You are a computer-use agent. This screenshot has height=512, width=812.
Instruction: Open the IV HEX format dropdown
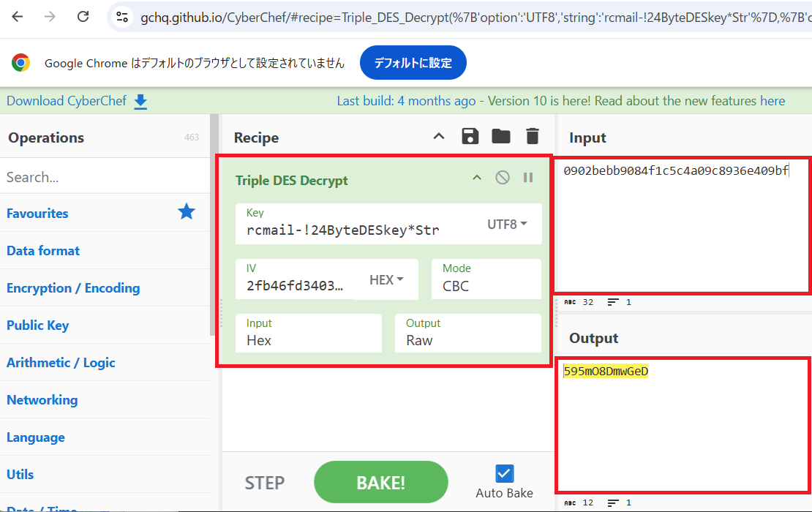387,280
